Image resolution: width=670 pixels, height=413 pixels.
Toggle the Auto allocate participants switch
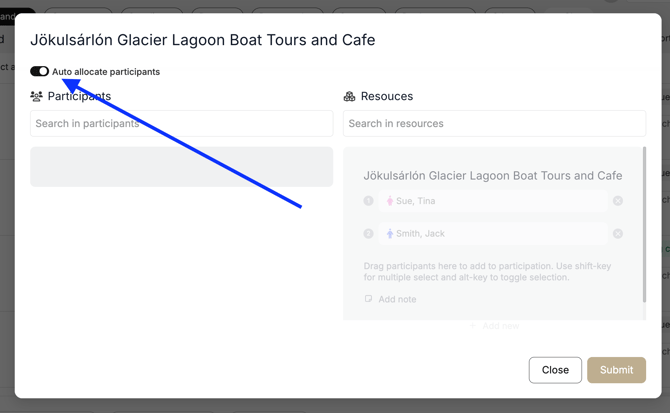[x=39, y=71]
